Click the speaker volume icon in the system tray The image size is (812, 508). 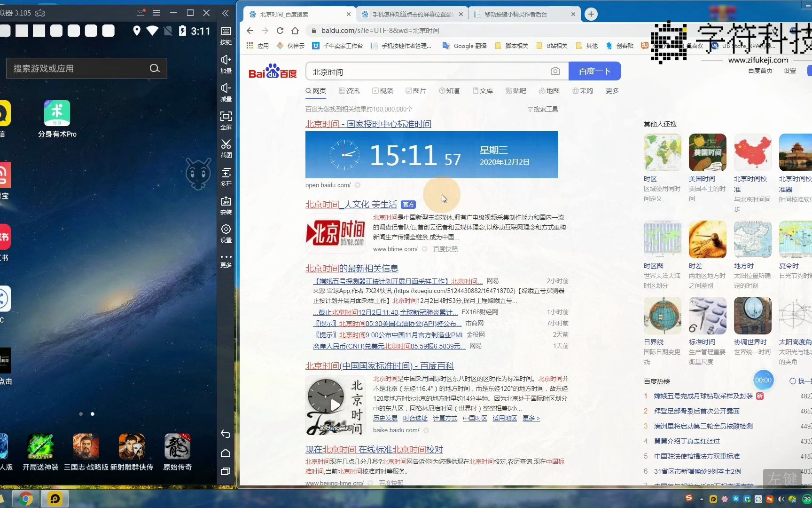click(781, 499)
